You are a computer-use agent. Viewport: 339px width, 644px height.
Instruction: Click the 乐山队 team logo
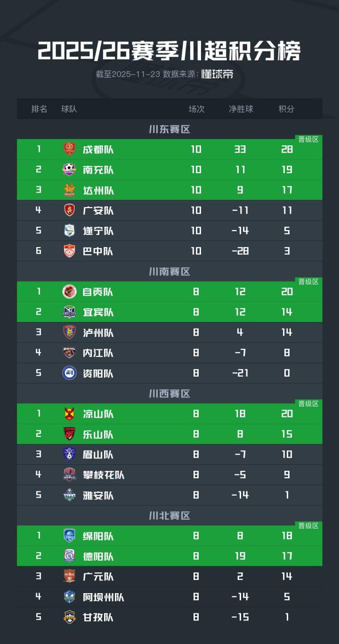(70, 434)
